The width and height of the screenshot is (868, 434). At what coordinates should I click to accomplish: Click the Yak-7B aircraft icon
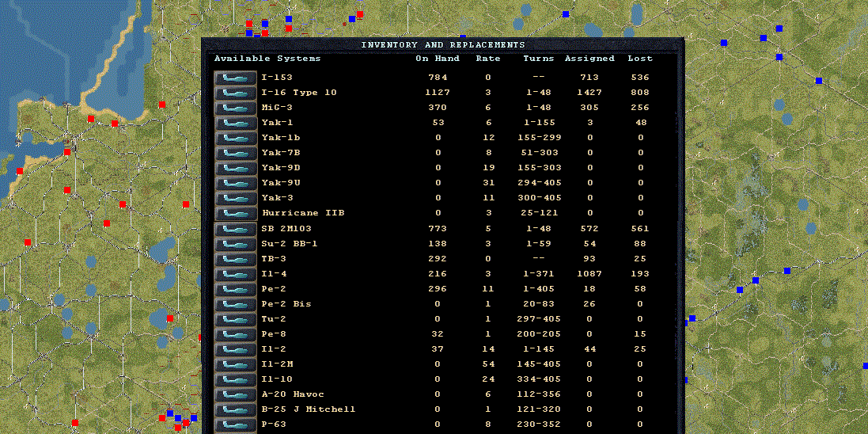pos(236,153)
